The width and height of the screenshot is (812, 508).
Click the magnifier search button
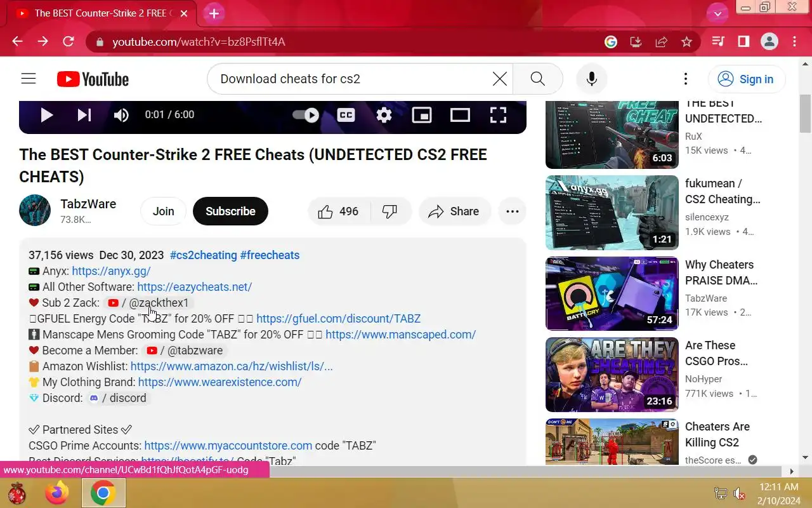[537, 79]
